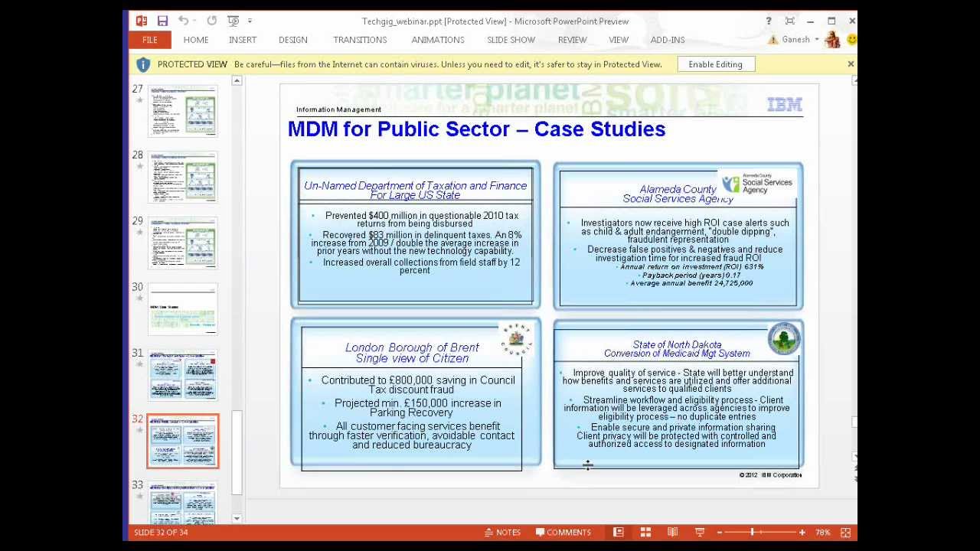Click the Enable Editing button
The image size is (980, 551).
715,64
